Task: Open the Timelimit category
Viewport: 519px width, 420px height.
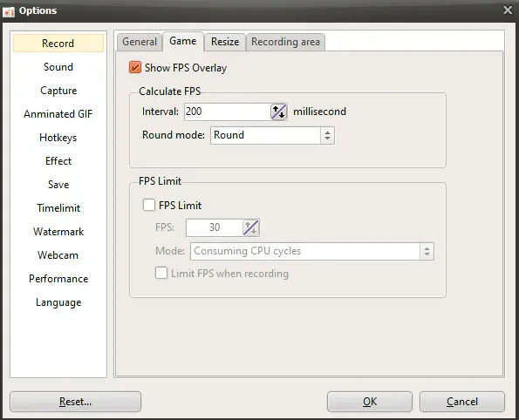Action: (x=58, y=208)
